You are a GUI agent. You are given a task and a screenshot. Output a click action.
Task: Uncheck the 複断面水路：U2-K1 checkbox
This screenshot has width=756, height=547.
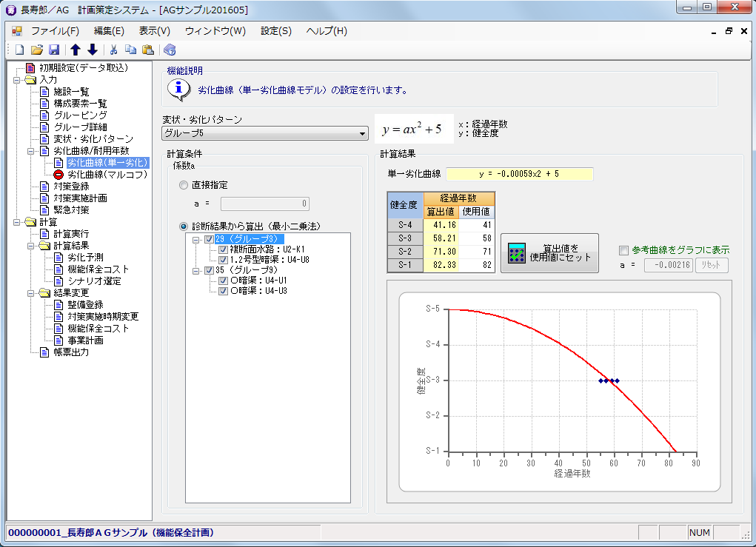223,250
